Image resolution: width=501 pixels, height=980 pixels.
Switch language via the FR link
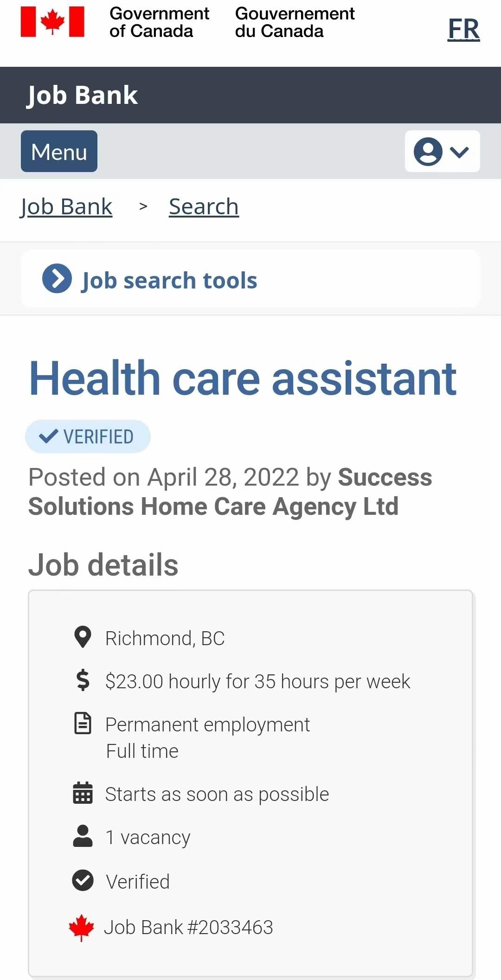tap(463, 29)
